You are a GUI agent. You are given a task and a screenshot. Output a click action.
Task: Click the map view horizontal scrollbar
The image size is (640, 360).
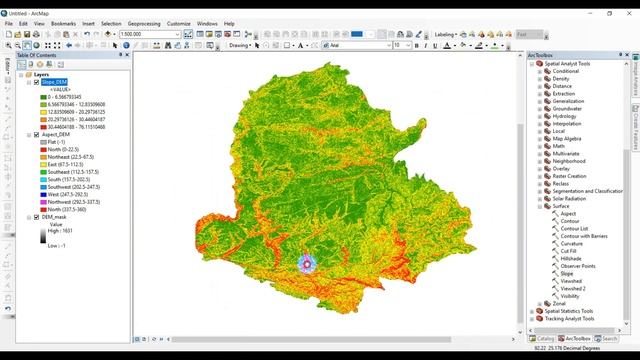pos(311,339)
